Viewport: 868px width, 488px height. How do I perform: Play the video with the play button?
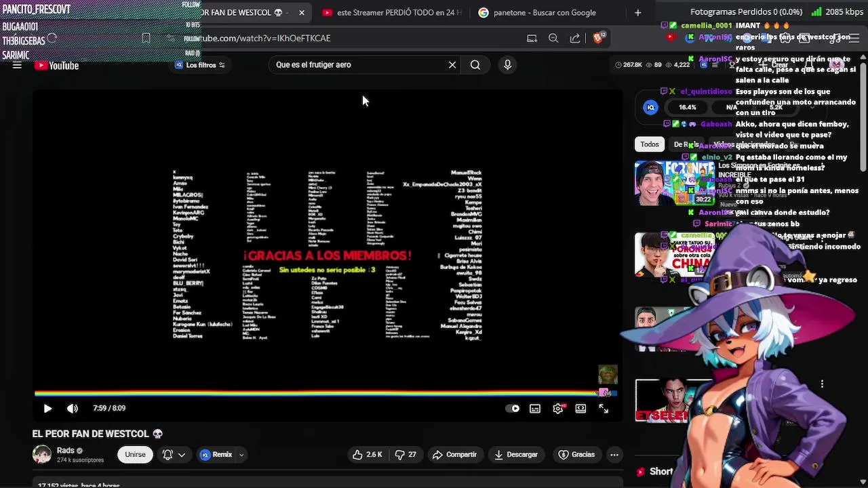(47, 409)
